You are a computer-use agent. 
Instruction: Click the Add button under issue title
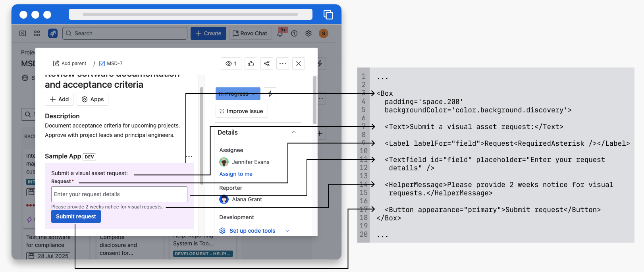tap(59, 99)
